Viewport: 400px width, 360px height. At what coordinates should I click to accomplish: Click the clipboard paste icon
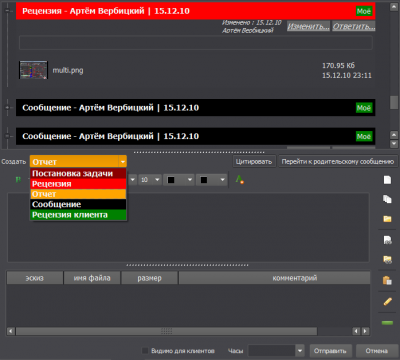(387, 280)
